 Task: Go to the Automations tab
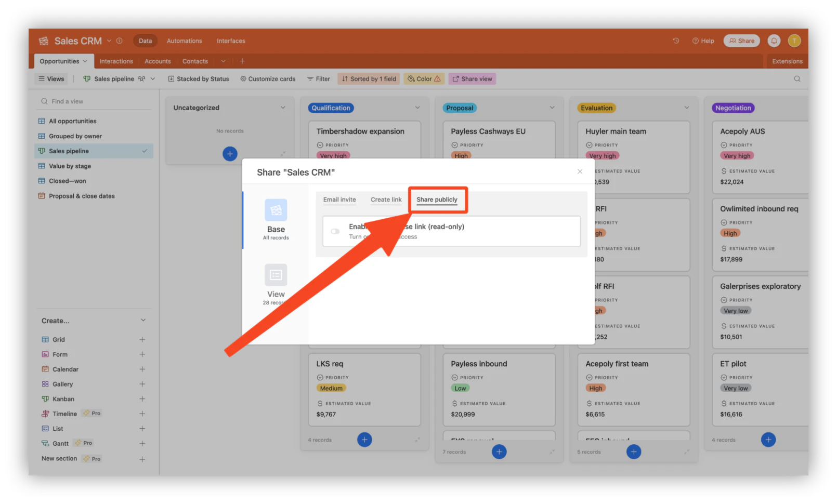(185, 41)
